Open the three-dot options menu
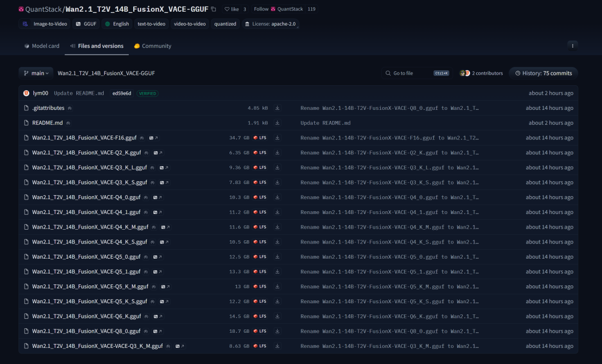 (x=572, y=46)
